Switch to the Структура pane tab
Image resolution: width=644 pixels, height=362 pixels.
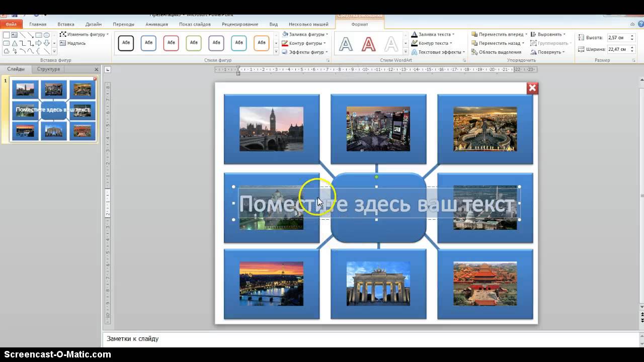[48, 69]
